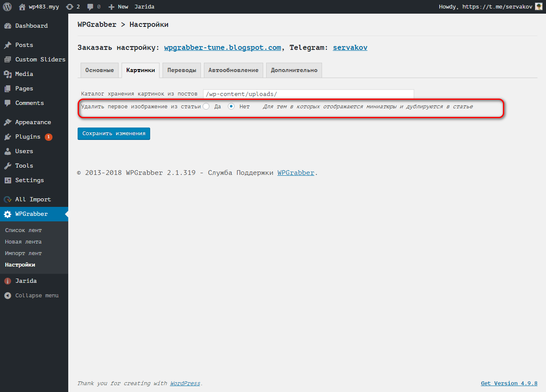Open the user avatar in admin bar
546x392 pixels.
[539, 7]
